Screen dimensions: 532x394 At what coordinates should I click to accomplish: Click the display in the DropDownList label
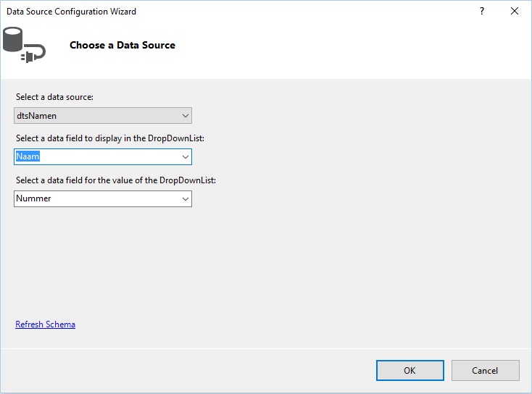pos(110,138)
